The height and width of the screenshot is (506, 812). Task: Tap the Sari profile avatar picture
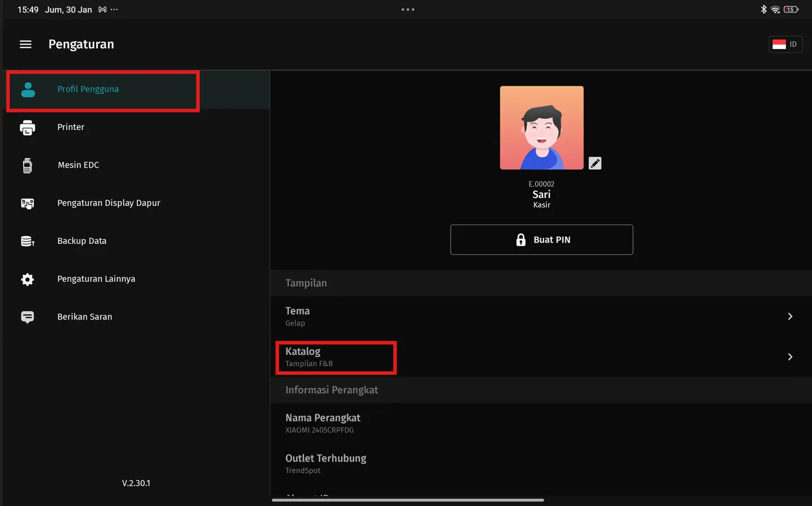[x=541, y=128]
